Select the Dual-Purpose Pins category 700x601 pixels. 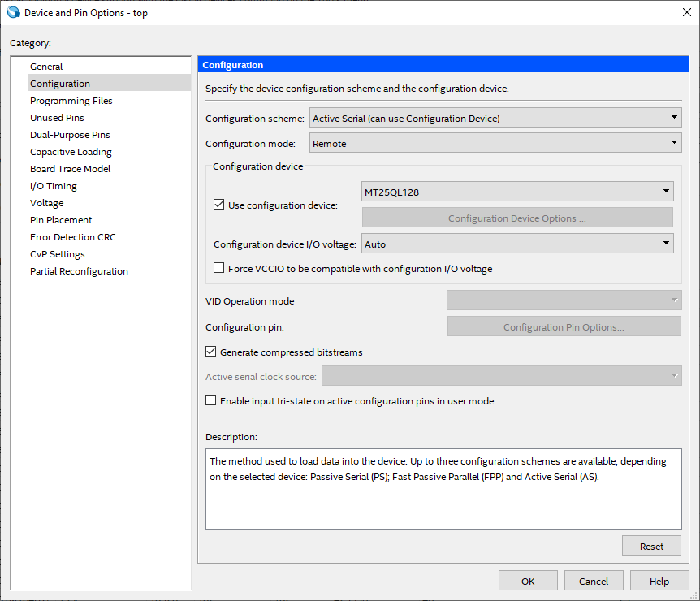pos(69,134)
